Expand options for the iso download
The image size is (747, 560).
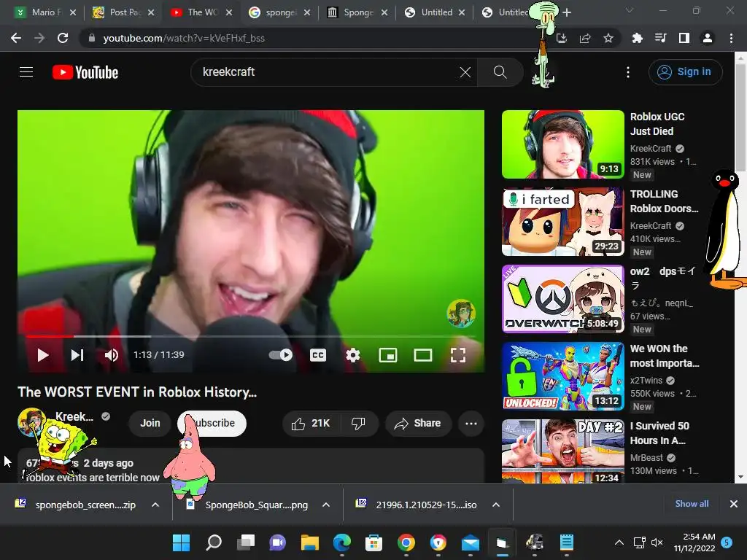point(496,505)
